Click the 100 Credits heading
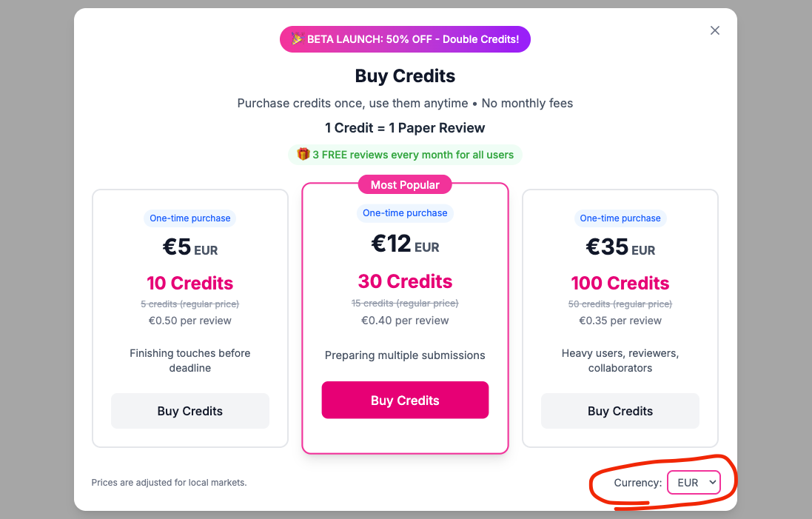This screenshot has height=519, width=812. click(x=620, y=283)
